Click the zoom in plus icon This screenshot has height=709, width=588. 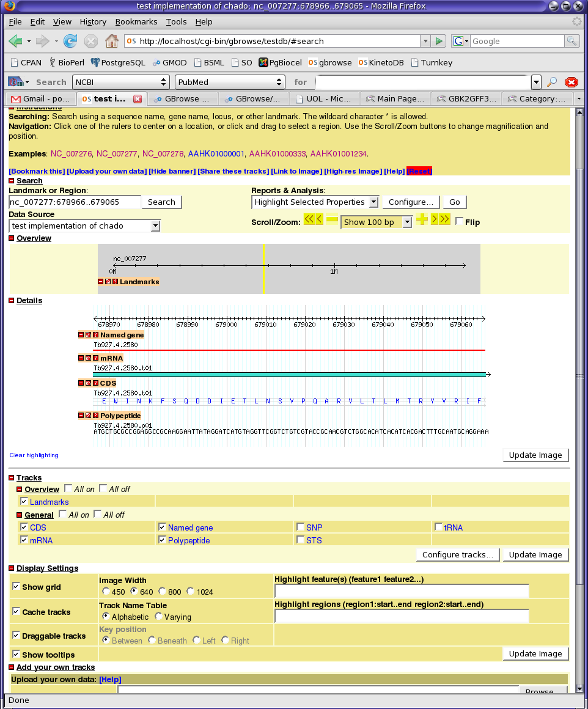[422, 220]
